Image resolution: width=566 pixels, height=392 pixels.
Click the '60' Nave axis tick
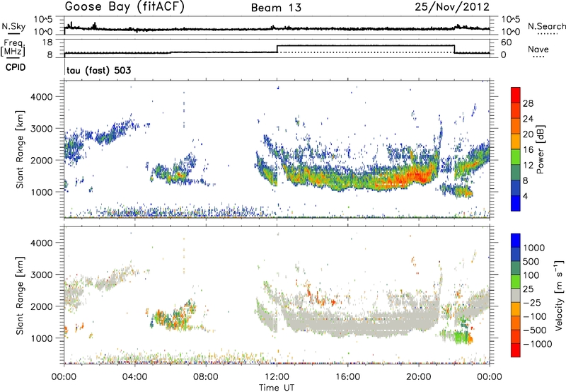click(507, 42)
